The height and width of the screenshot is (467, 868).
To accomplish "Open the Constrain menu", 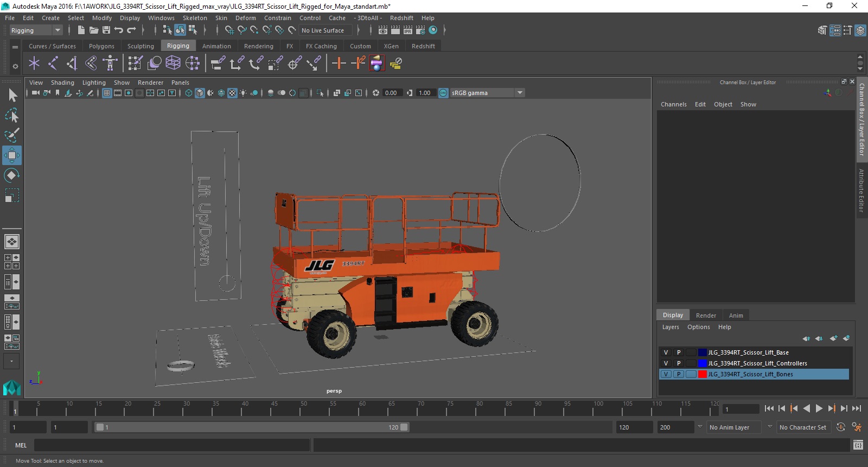I will (x=278, y=18).
